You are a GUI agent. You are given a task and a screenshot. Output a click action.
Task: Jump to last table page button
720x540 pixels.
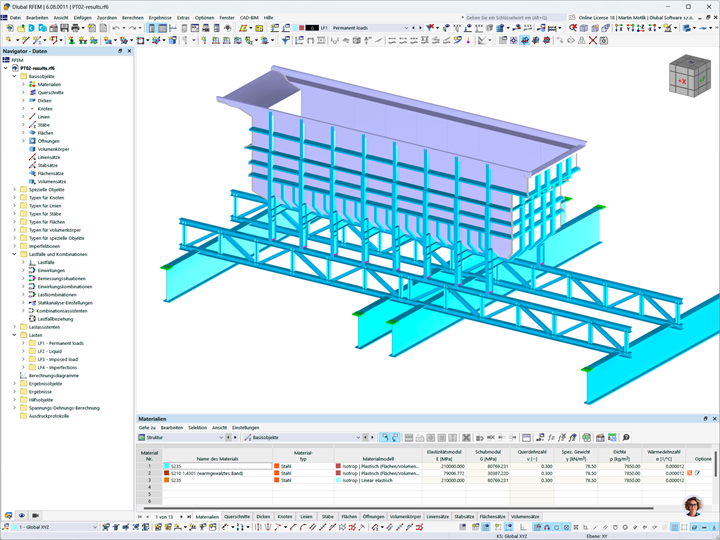pos(189,517)
